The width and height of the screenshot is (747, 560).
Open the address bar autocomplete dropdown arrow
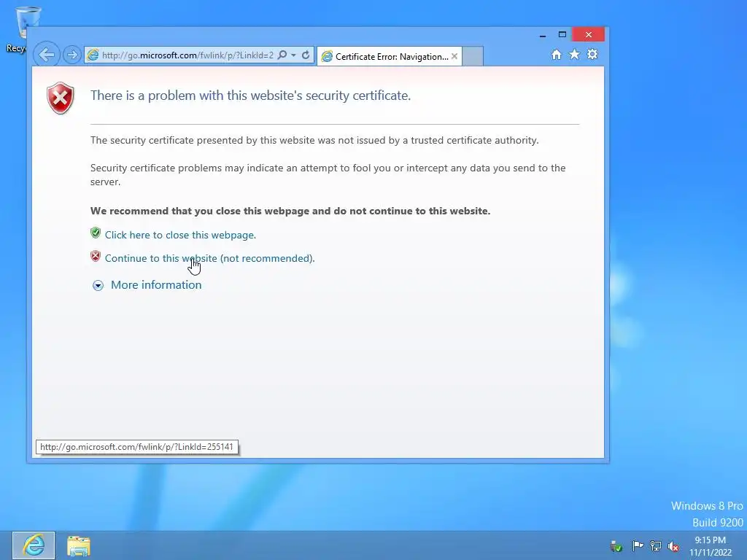point(293,55)
